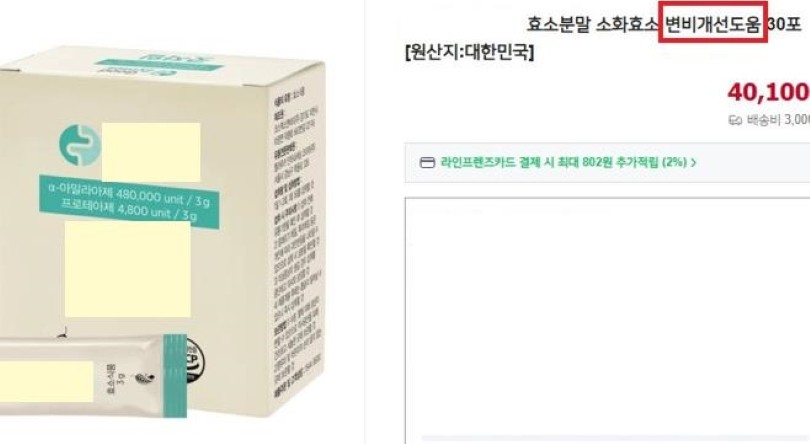
Task: Click the large yellow masked area on box front
Action: pos(128,269)
